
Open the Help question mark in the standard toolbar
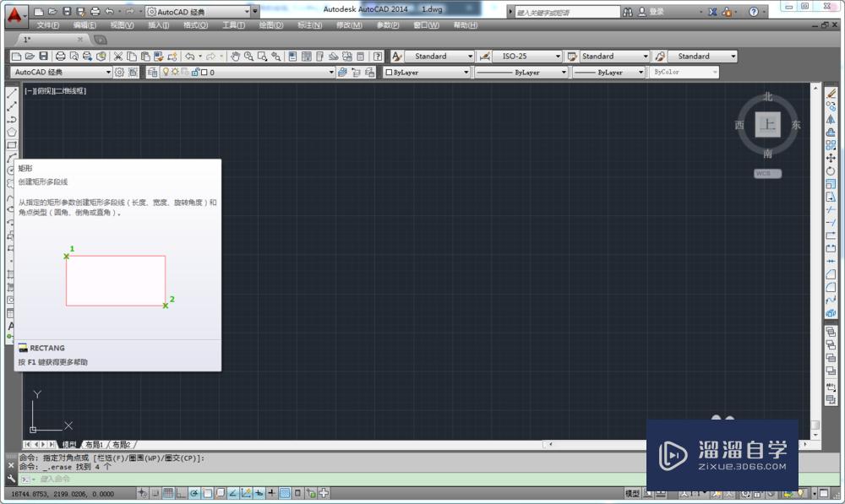378,56
